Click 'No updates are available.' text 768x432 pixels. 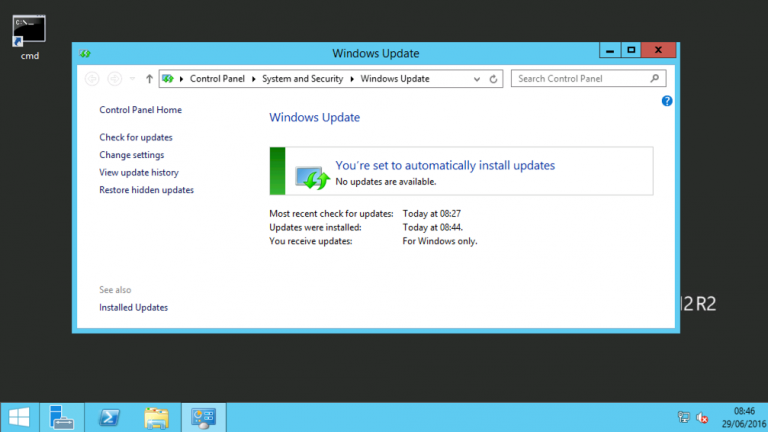click(385, 182)
